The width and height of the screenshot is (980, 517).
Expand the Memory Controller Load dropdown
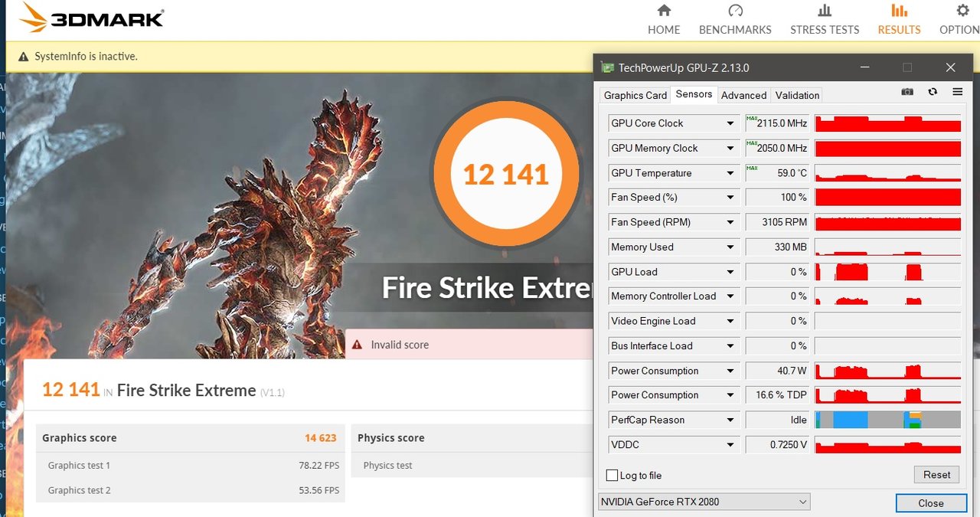pyautogui.click(x=730, y=296)
